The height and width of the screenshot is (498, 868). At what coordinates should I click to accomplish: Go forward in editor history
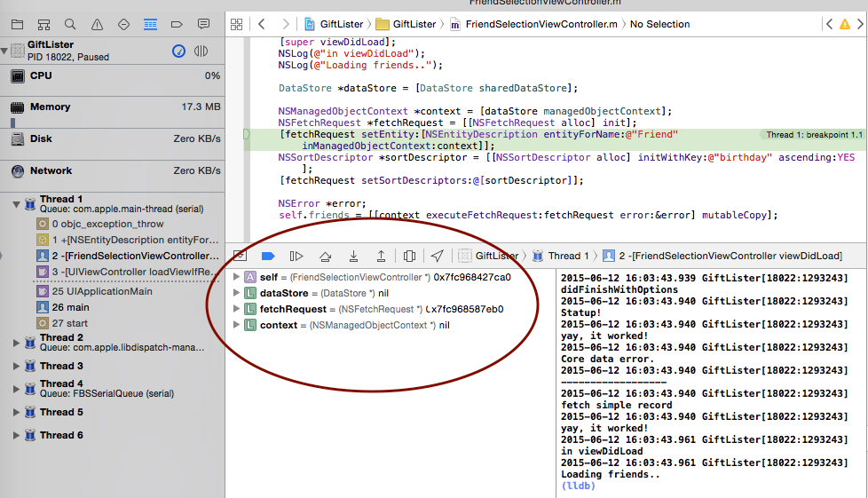coord(286,24)
